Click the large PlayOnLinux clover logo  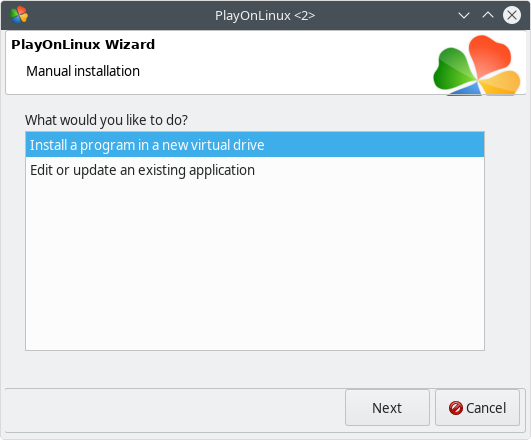pos(476,65)
